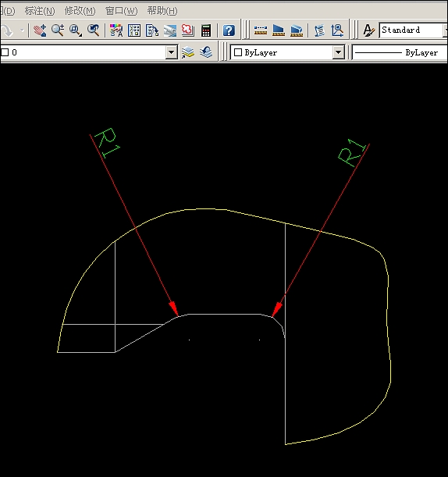Click the Standard text style field
Screen dimensions: 448x477
click(x=411, y=30)
